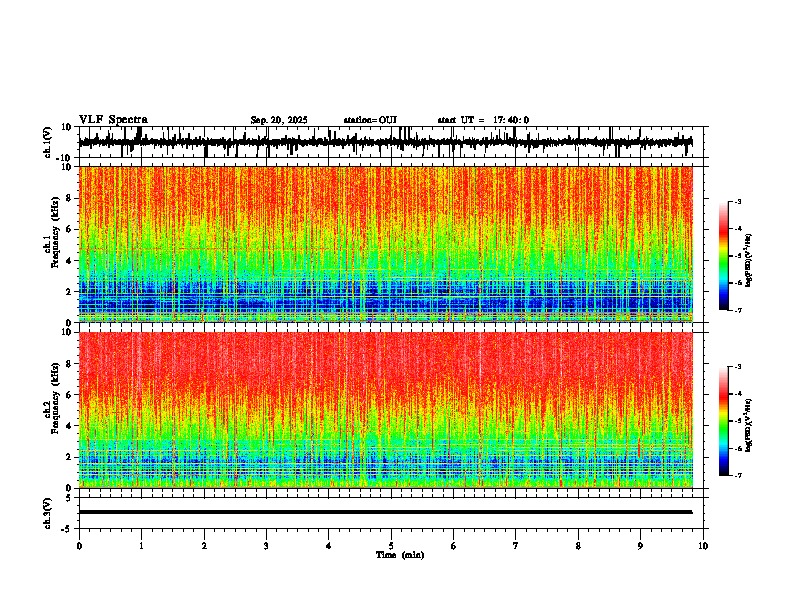Screen dimensions: 792x612
Task: Click the ch.2 color scale log(PSD) unit label
Action: pyautogui.click(x=749, y=425)
